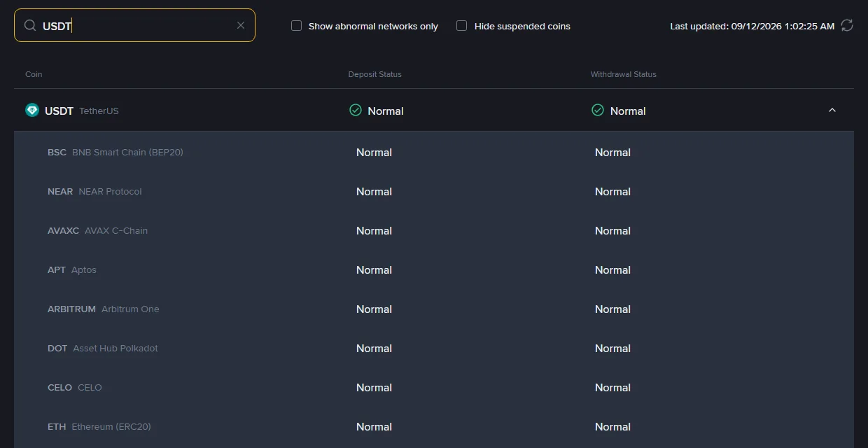Click the NEAR withdrawal status Normal
Viewport: 868px width, 448px height.
pos(612,191)
